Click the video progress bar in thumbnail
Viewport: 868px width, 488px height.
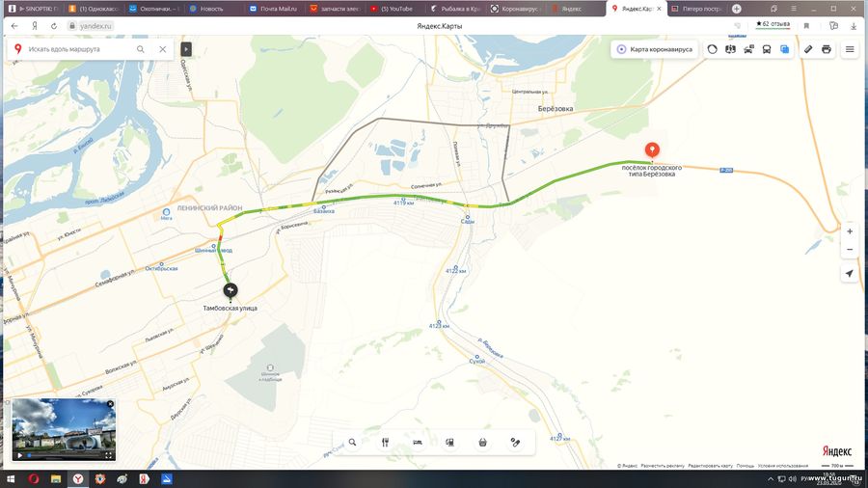click(64, 456)
